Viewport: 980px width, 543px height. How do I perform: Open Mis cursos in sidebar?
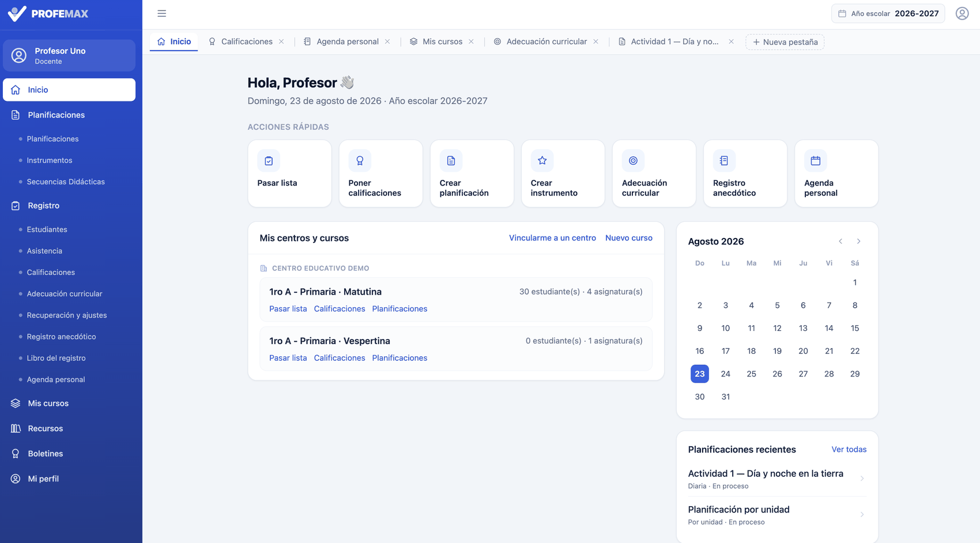(x=69, y=404)
